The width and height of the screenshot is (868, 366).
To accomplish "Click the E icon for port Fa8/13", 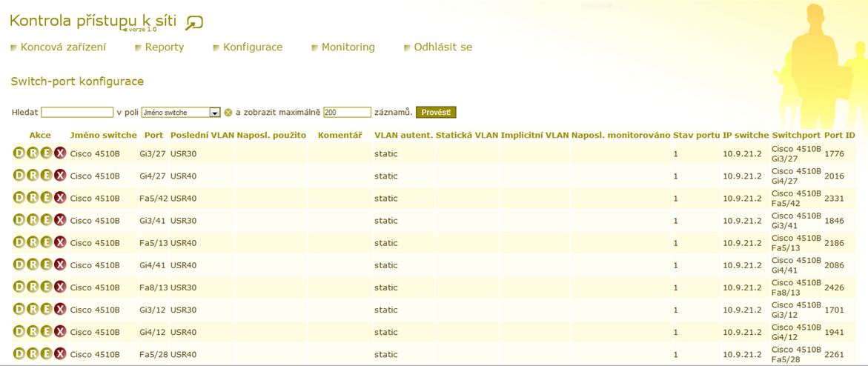I will 46,287.
